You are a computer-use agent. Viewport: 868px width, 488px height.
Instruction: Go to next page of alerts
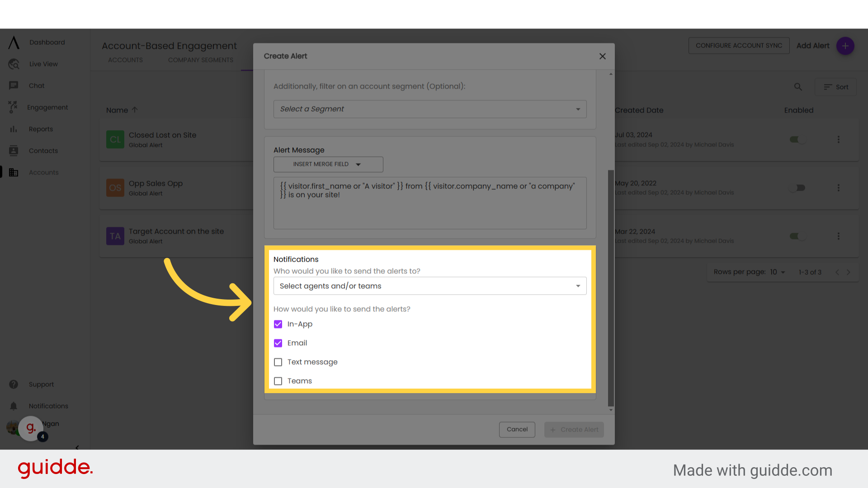pos(849,272)
